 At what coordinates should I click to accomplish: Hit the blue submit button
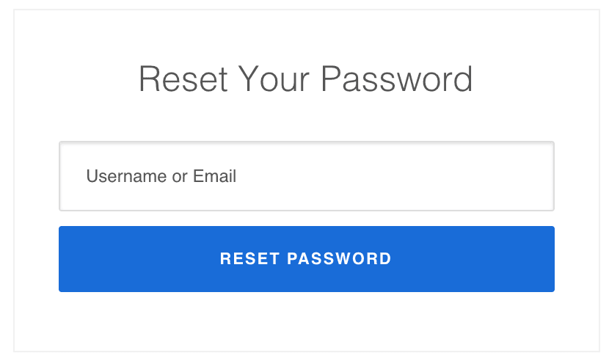point(306,259)
